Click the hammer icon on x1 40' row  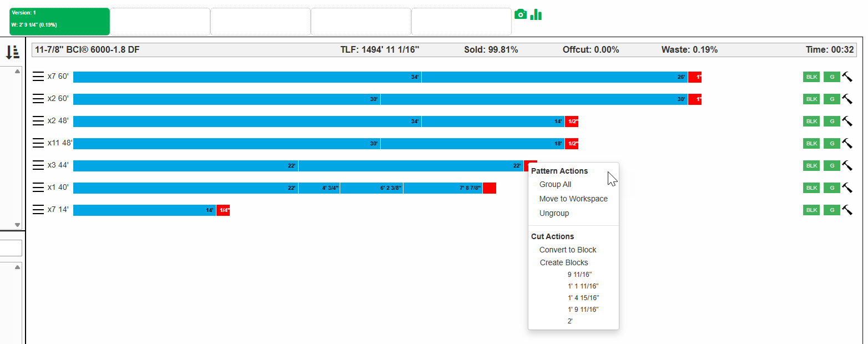click(x=847, y=188)
